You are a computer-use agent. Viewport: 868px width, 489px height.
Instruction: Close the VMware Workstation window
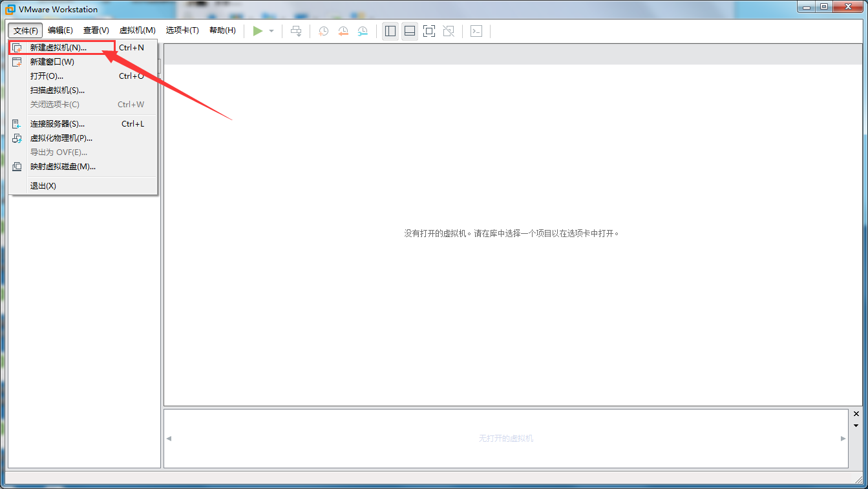tap(848, 7)
